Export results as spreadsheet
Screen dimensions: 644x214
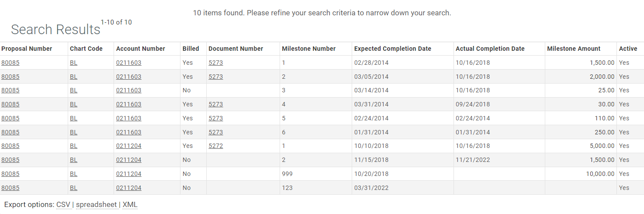pos(97,204)
